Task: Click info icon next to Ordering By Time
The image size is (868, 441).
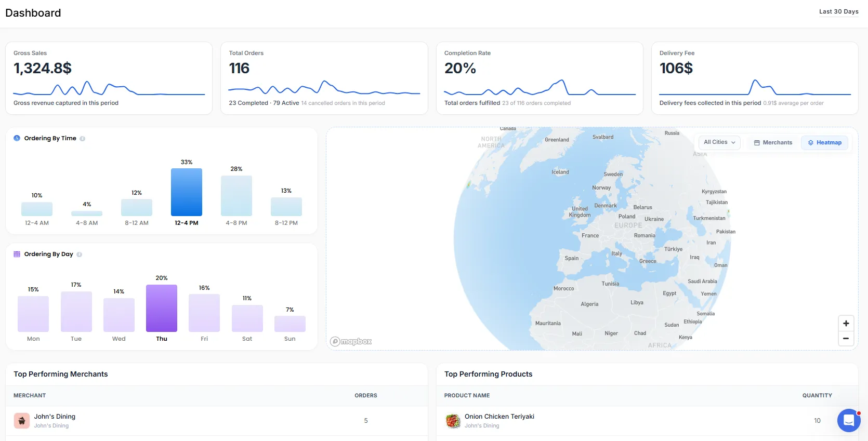Action: 83,139
